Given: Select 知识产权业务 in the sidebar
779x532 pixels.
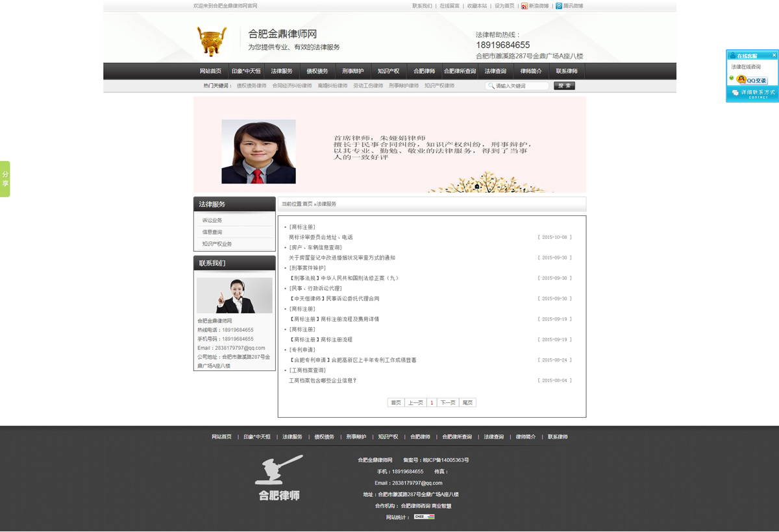Looking at the screenshot, I should click(217, 244).
